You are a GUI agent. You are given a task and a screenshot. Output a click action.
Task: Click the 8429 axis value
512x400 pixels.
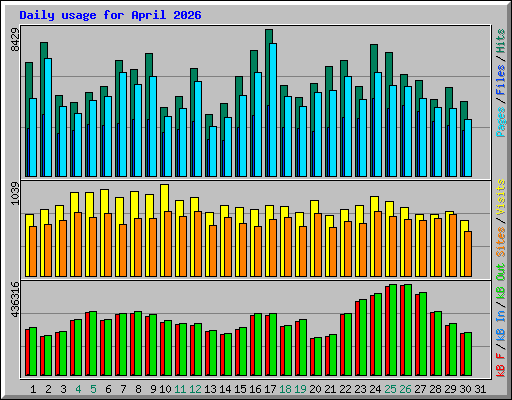[x=15, y=40]
